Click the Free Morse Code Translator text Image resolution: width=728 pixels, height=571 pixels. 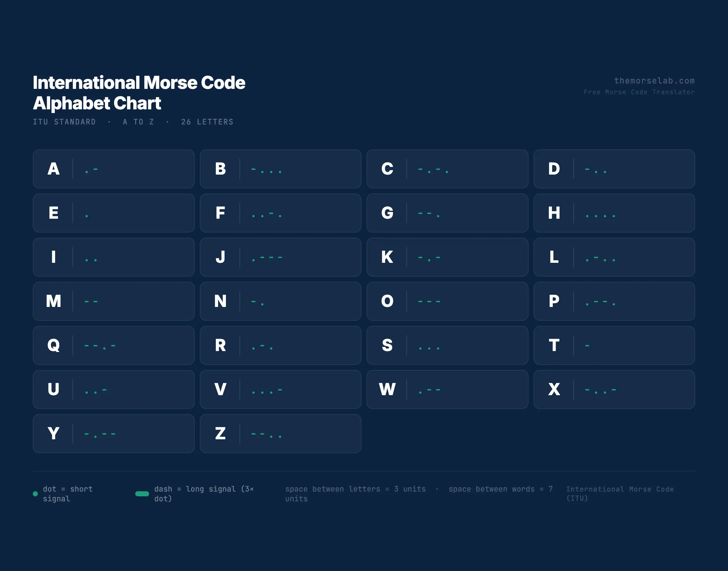[639, 92]
